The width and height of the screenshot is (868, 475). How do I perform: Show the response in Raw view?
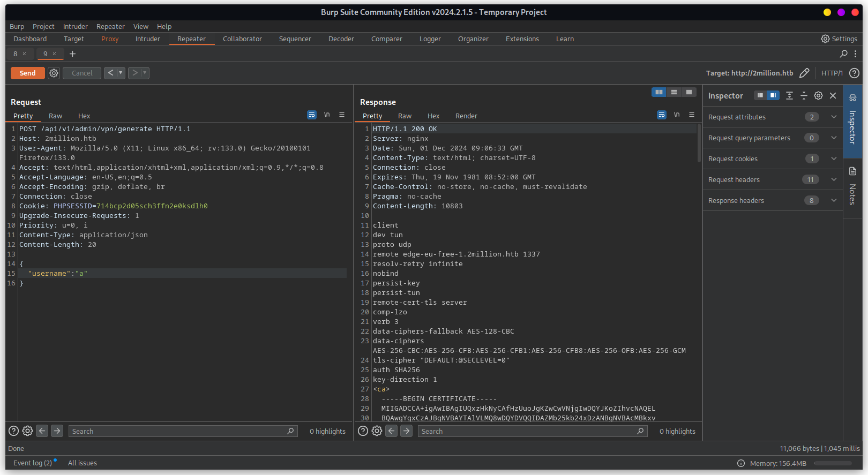405,116
